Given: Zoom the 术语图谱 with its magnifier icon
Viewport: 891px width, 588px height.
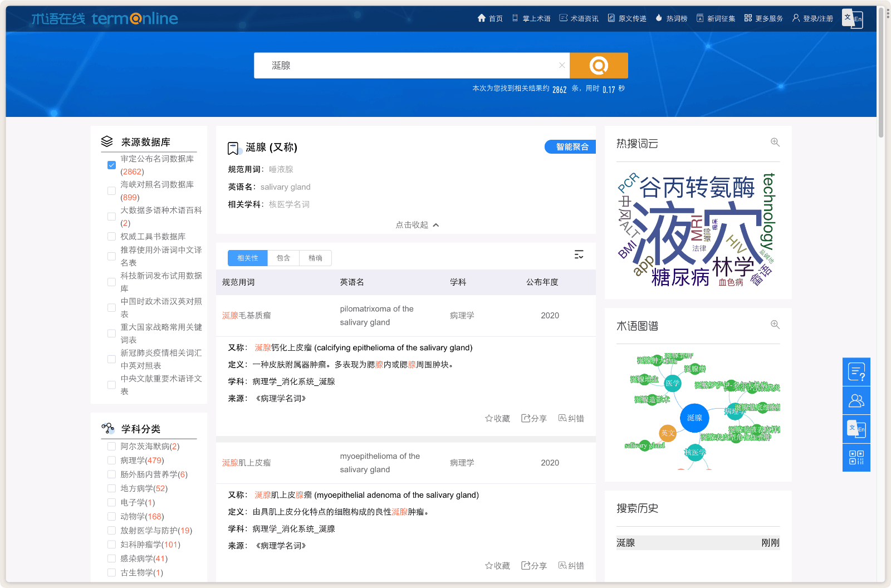Looking at the screenshot, I should [x=774, y=324].
